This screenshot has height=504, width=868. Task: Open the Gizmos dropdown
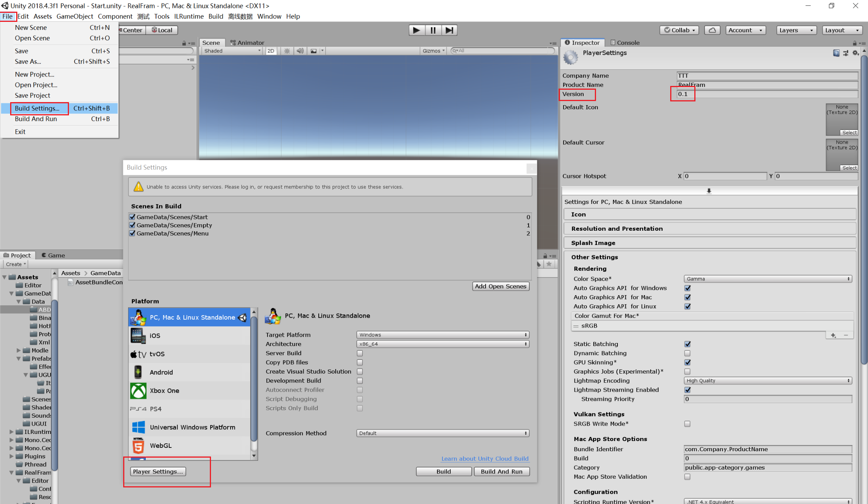point(433,51)
